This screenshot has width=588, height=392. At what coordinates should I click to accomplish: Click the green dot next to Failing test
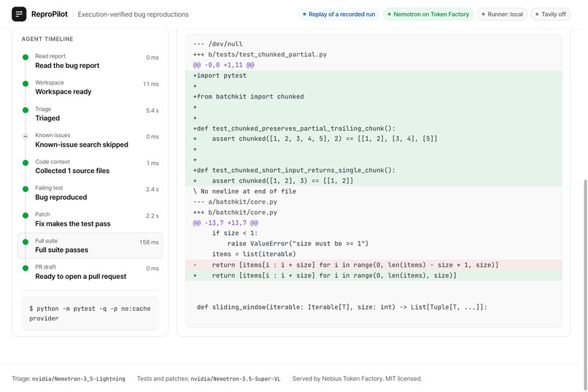tap(26, 189)
